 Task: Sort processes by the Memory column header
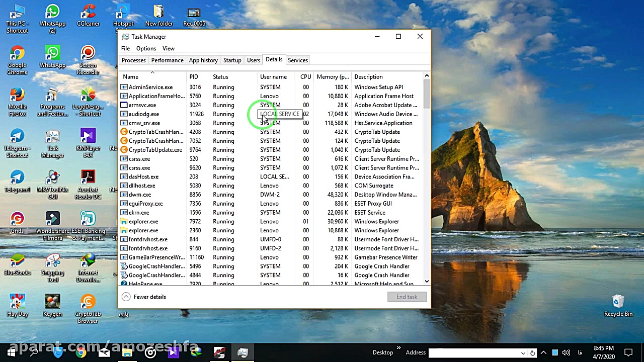(x=332, y=76)
